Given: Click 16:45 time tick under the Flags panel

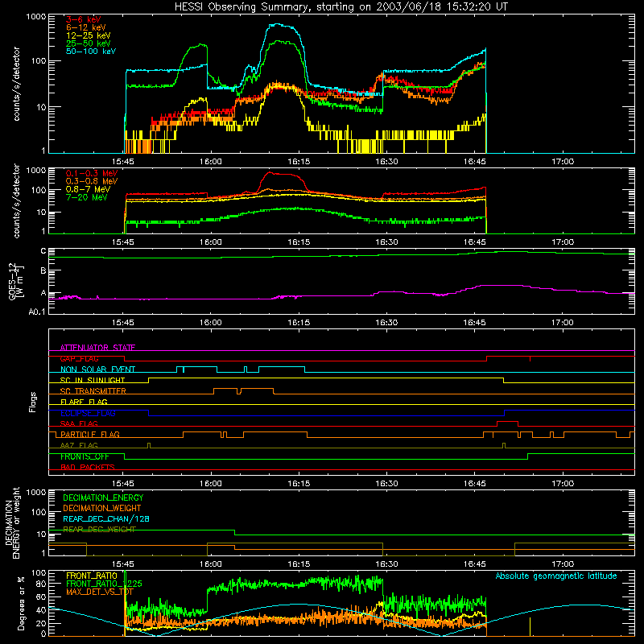Looking at the screenshot, I should [x=474, y=484].
